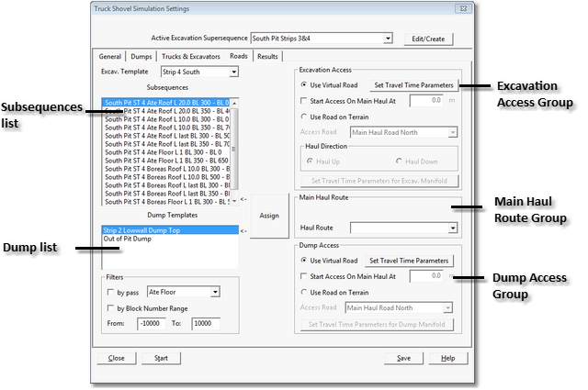
Task: Open the Active Excavation Supersequence dropdown
Action: 388,39
